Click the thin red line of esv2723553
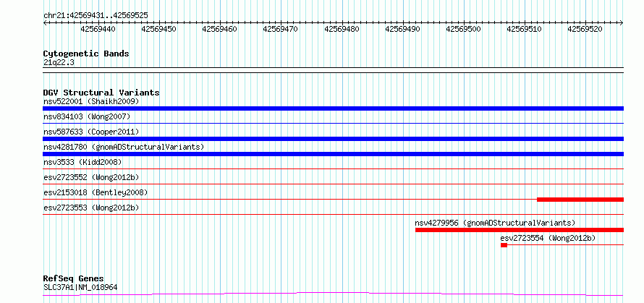Viewport: 644px width, 303px height. [333, 214]
